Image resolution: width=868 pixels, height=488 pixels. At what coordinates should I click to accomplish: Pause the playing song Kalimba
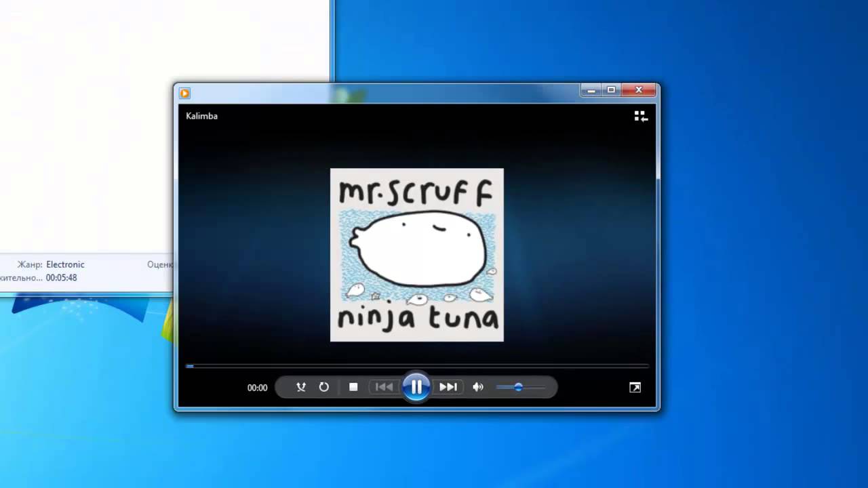point(416,387)
